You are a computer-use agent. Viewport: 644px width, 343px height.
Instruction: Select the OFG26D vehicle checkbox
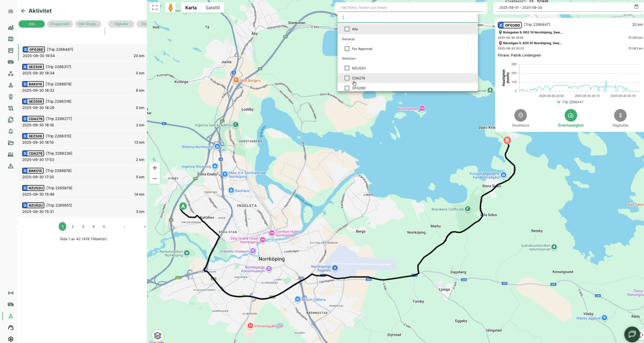347,88
